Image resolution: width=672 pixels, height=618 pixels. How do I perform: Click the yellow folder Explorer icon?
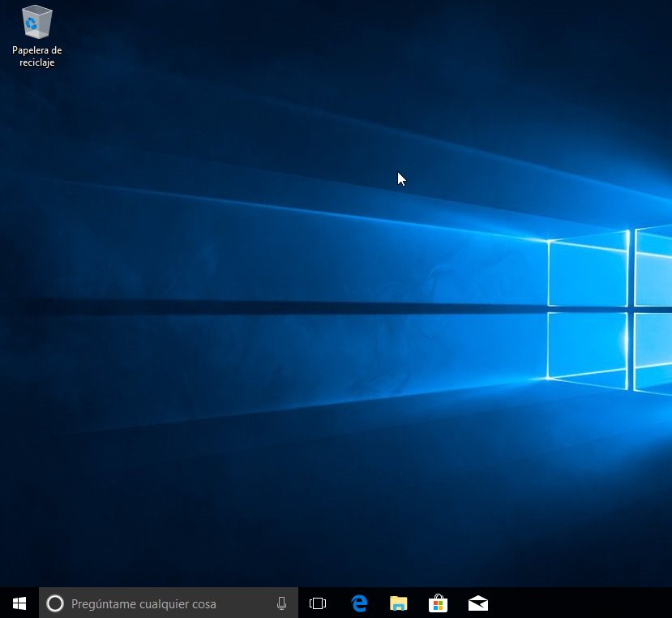[399, 603]
